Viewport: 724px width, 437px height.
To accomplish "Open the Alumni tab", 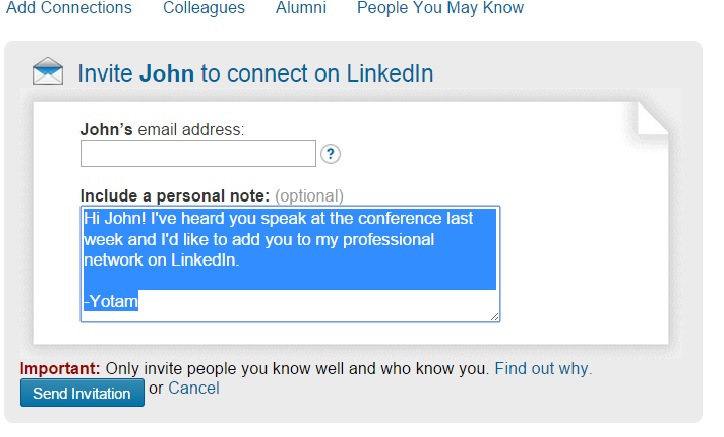I will click(x=300, y=8).
